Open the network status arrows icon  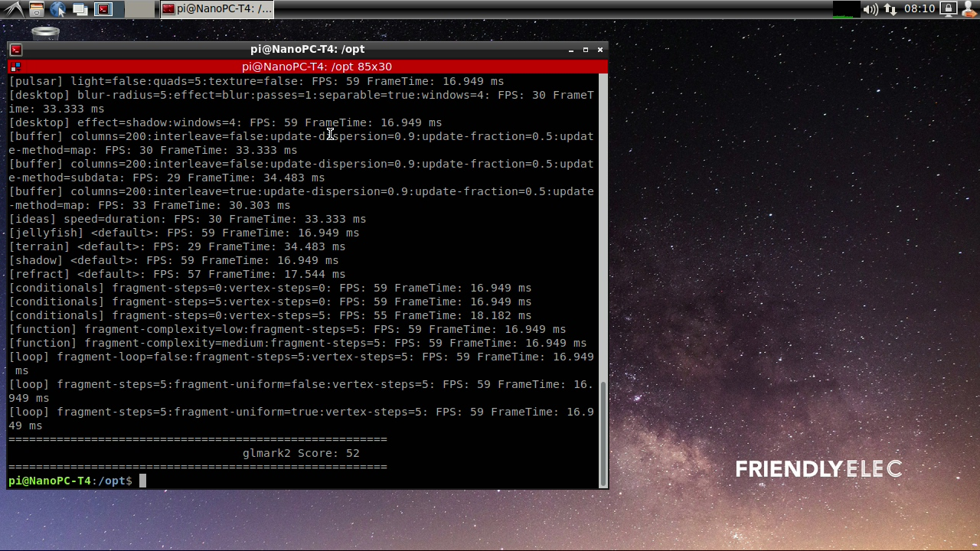pos(890,9)
